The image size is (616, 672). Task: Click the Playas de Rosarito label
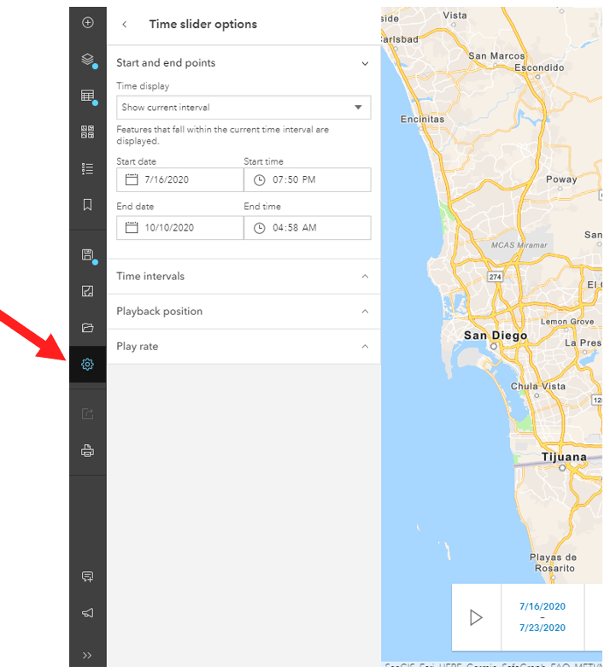coord(554,563)
